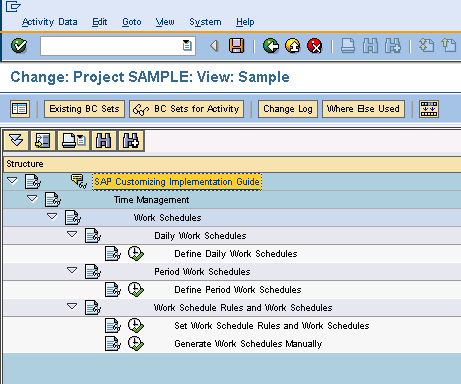The image size is (461, 384).
Task: Execute Generate Work Schedules Manually clock icon
Action: [136, 344]
